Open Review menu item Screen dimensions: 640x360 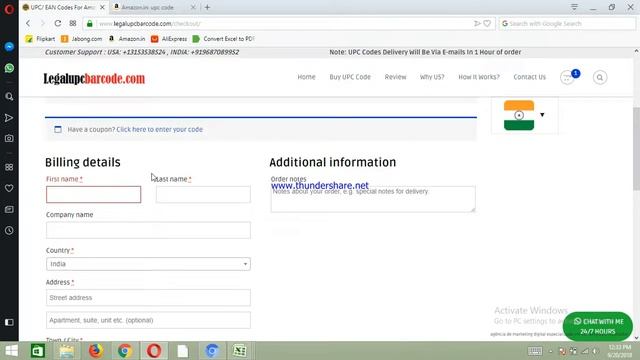click(x=395, y=77)
